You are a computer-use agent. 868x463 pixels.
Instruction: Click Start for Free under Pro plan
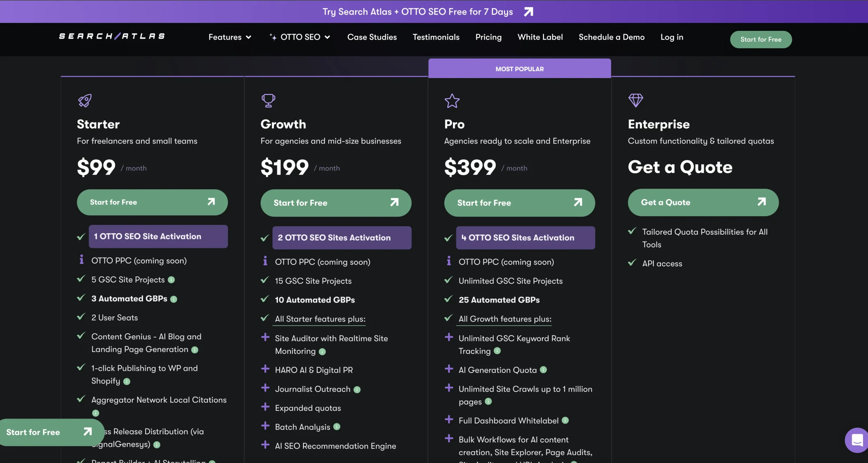point(519,203)
